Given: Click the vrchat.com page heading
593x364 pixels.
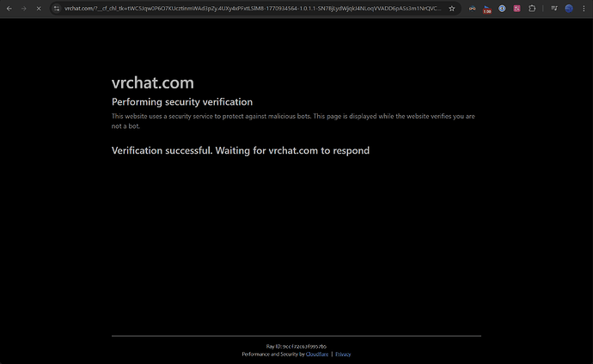Looking at the screenshot, I should [153, 82].
